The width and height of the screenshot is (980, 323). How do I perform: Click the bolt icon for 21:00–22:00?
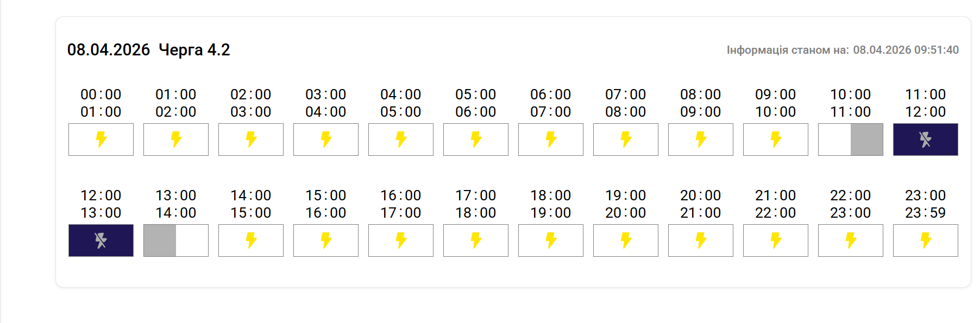pos(776,240)
